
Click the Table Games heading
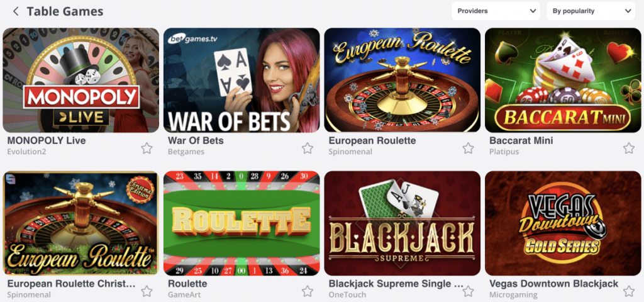point(65,11)
